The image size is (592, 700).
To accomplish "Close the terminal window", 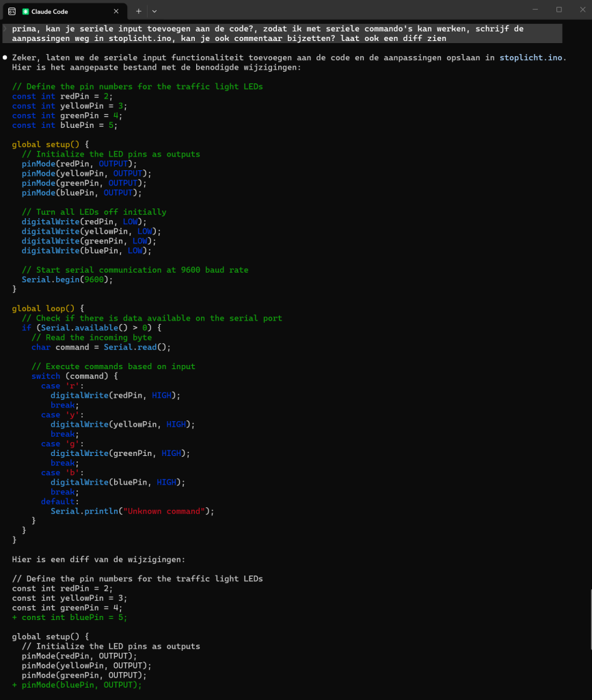I will 581,10.
